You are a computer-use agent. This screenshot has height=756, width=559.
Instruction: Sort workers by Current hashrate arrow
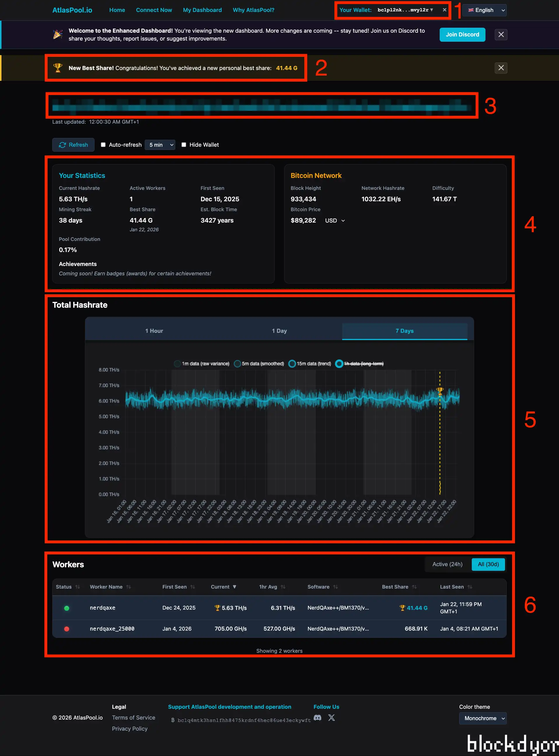coord(235,587)
